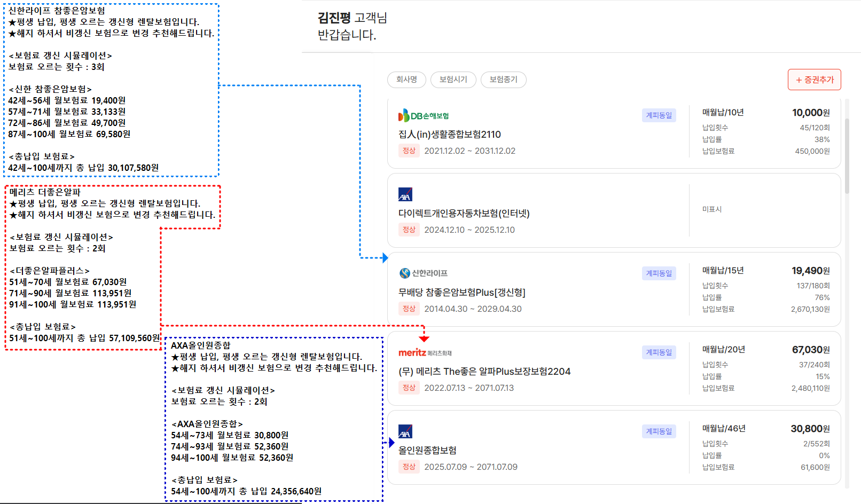Select the 회사명 filter chip
The height and width of the screenshot is (504, 861).
coord(406,80)
